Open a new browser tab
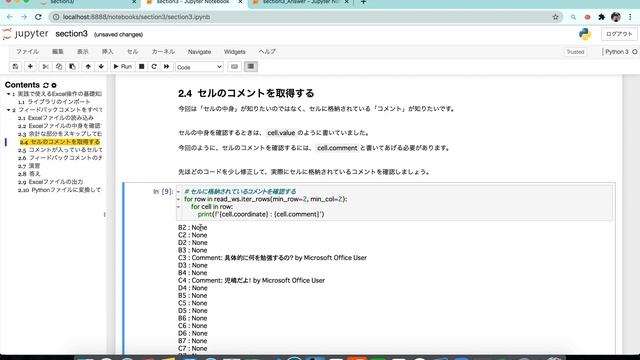The height and width of the screenshot is (360, 640). coord(363,2)
